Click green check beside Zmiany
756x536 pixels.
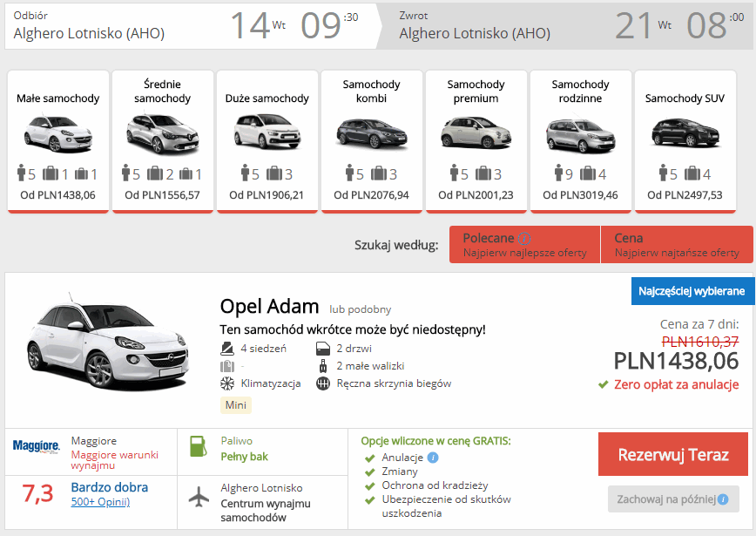[370, 472]
